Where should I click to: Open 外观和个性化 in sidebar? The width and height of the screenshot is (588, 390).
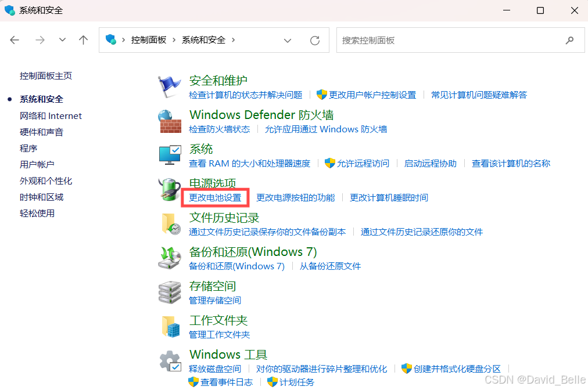pyautogui.click(x=46, y=181)
